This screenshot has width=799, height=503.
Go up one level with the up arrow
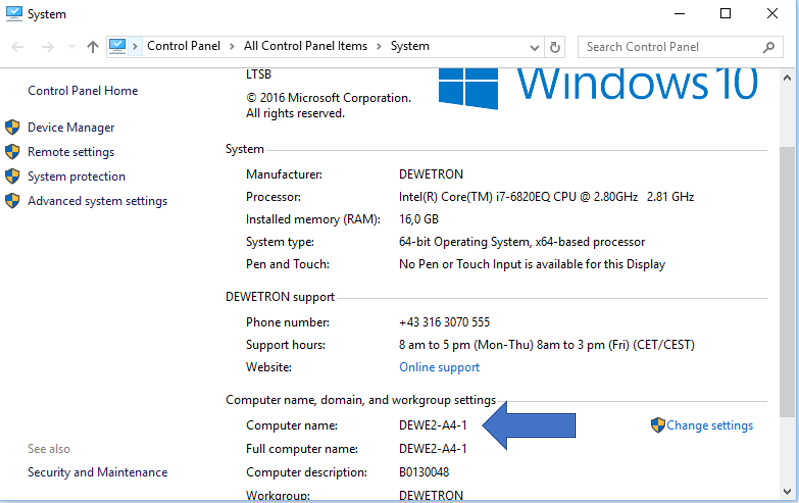coord(93,46)
